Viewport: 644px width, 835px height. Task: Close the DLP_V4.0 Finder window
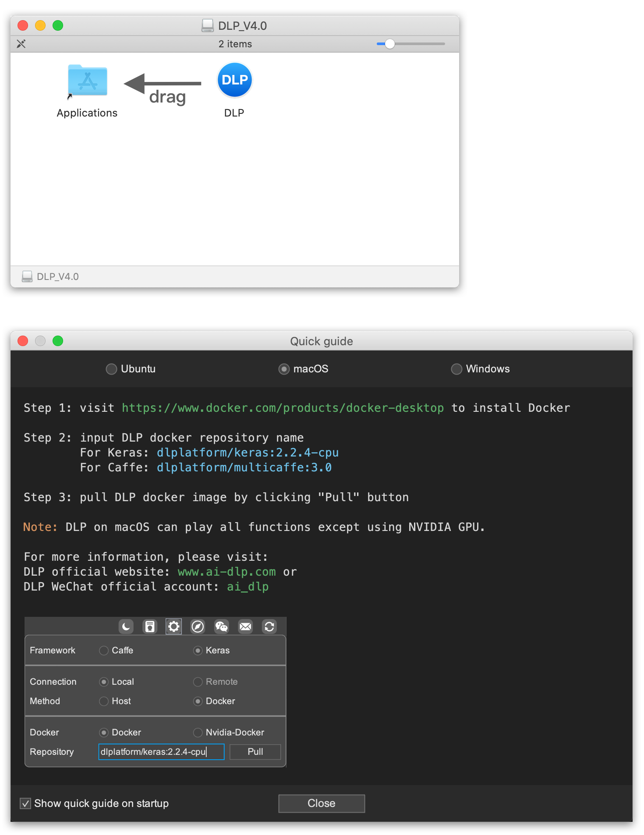pos(23,25)
